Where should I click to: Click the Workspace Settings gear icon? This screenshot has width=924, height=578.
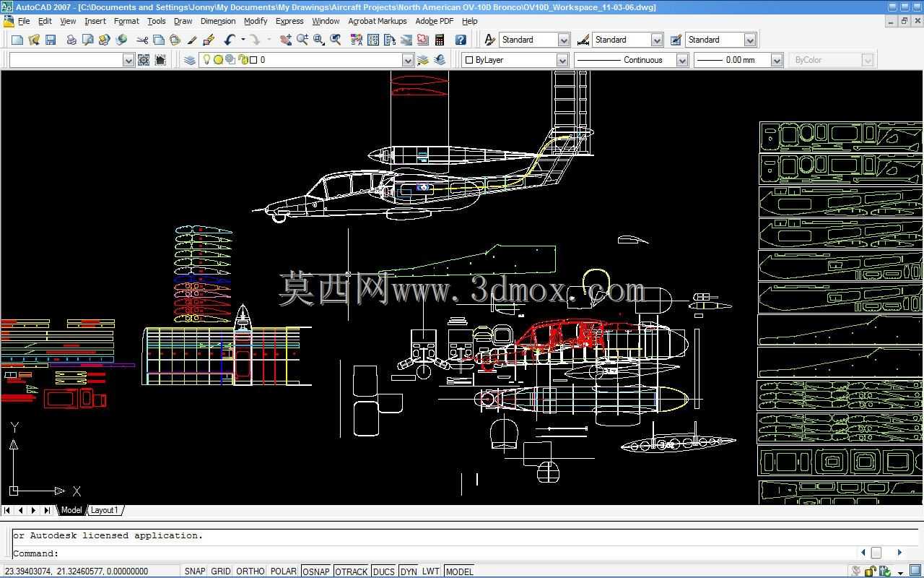[144, 60]
